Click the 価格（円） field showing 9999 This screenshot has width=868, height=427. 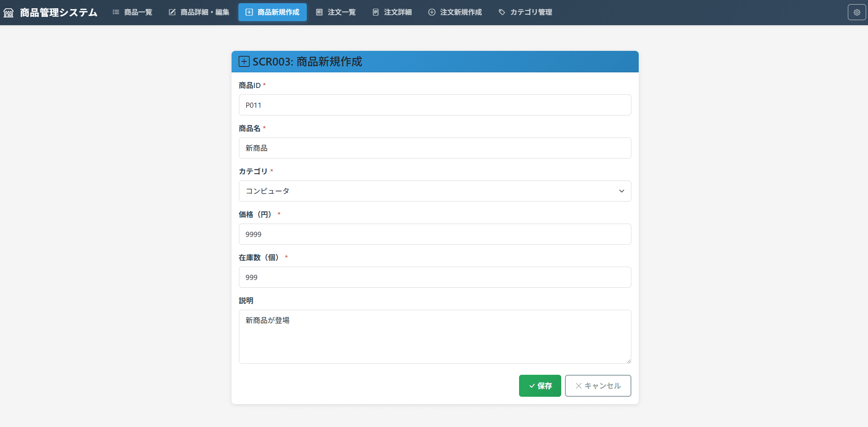click(x=434, y=234)
